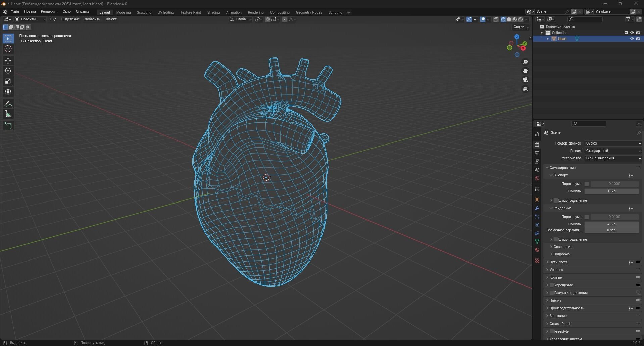Select the Annotate pencil tool
Screen dimensions: 644x346
tap(8, 104)
